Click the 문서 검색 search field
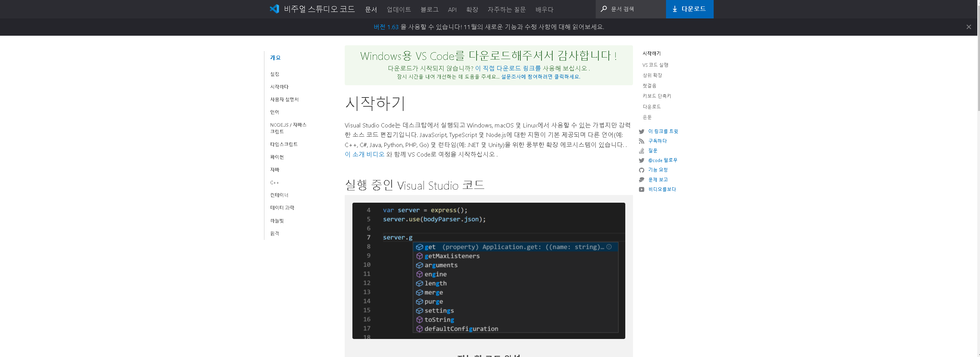 (x=631, y=9)
